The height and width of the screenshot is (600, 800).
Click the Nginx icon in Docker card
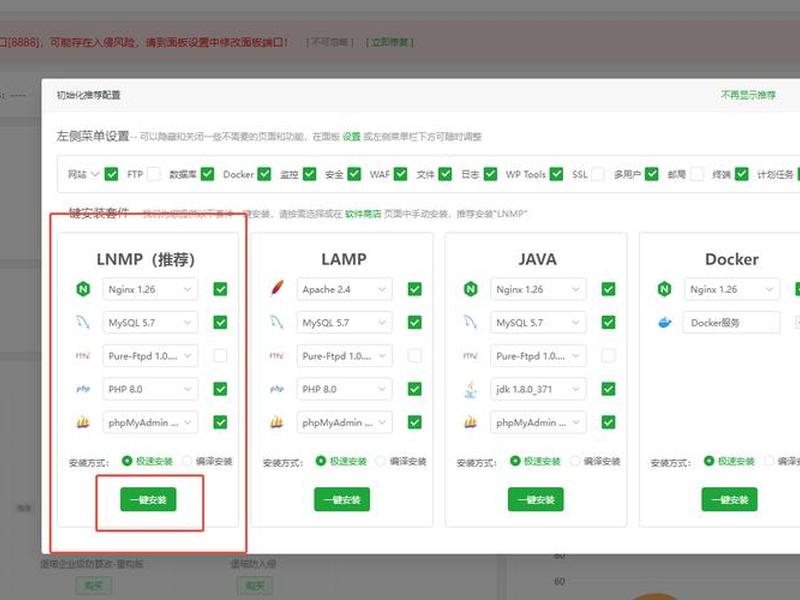pos(664,289)
